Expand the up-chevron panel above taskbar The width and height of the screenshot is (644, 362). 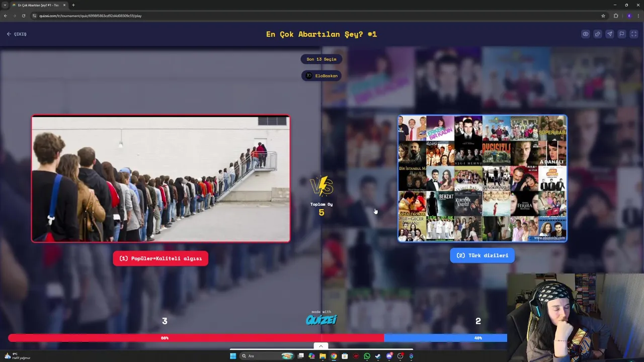(321, 346)
